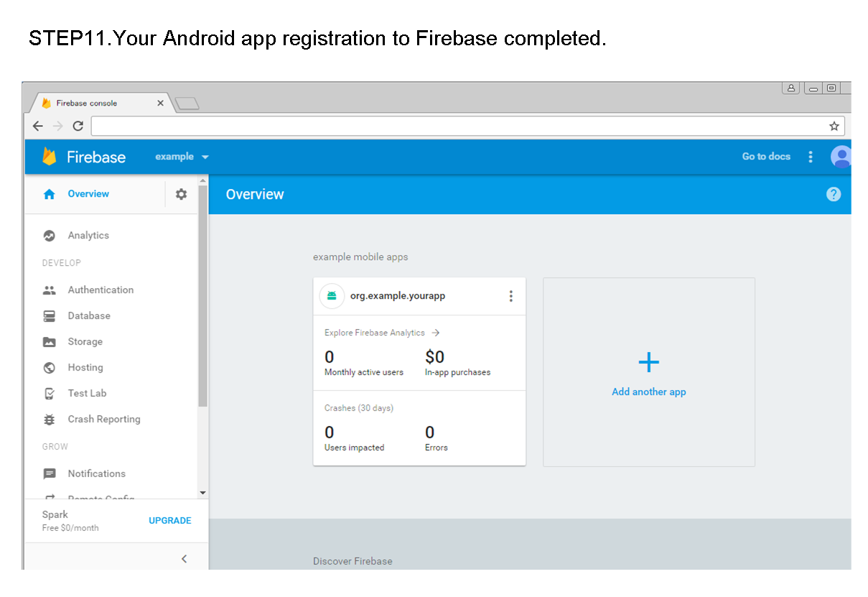Screen dimensions: 868x597
Task: Click Add another app
Action: coord(648,392)
